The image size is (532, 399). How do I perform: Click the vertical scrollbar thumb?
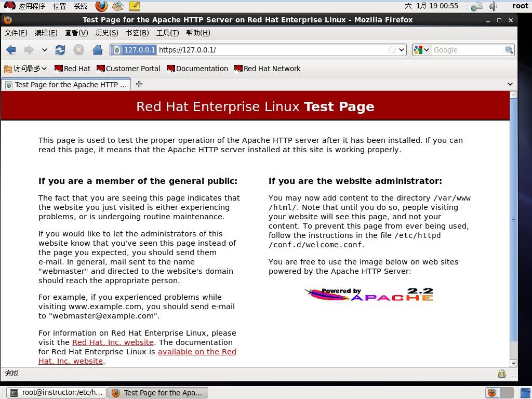pyautogui.click(x=513, y=220)
